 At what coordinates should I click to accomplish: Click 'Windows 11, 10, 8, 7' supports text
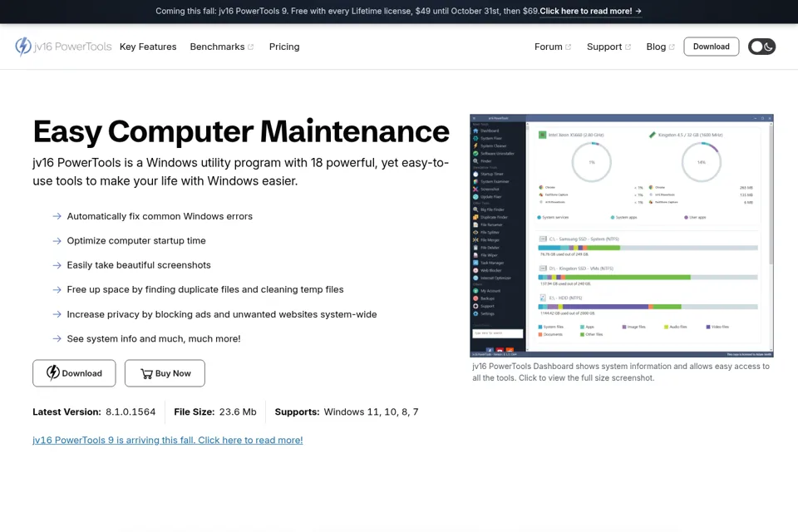[x=371, y=411]
